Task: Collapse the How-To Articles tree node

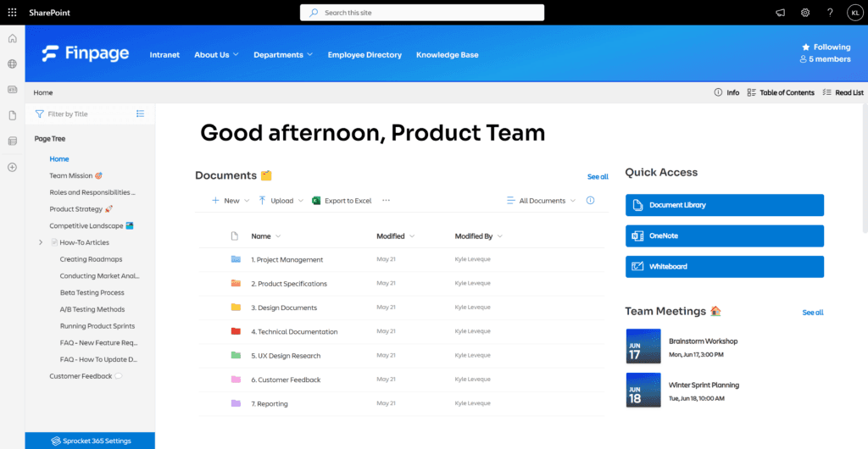Action: [x=41, y=242]
